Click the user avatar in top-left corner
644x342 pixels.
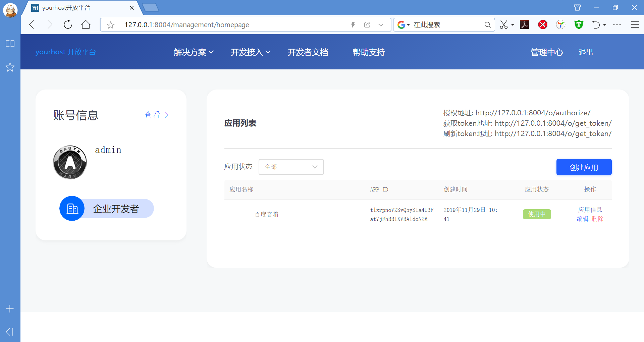[x=10, y=10]
